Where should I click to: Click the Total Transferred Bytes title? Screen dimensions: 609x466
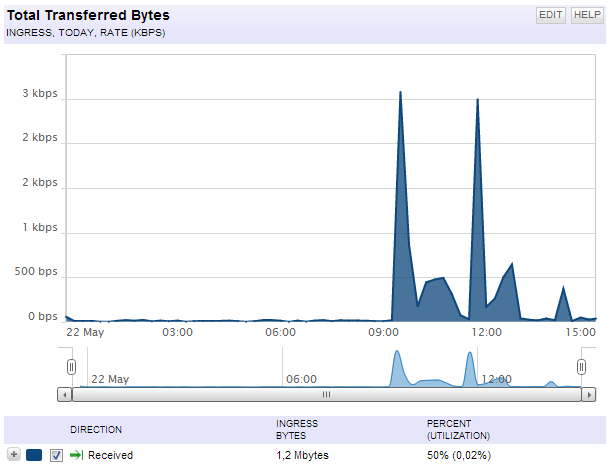click(88, 15)
